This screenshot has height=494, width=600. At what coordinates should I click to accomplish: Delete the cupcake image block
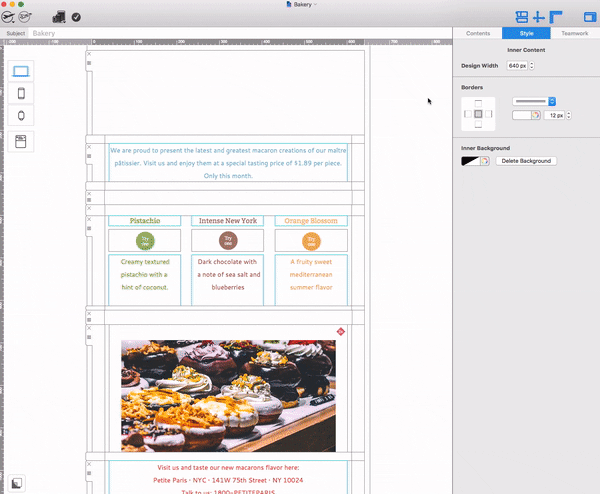click(89, 328)
